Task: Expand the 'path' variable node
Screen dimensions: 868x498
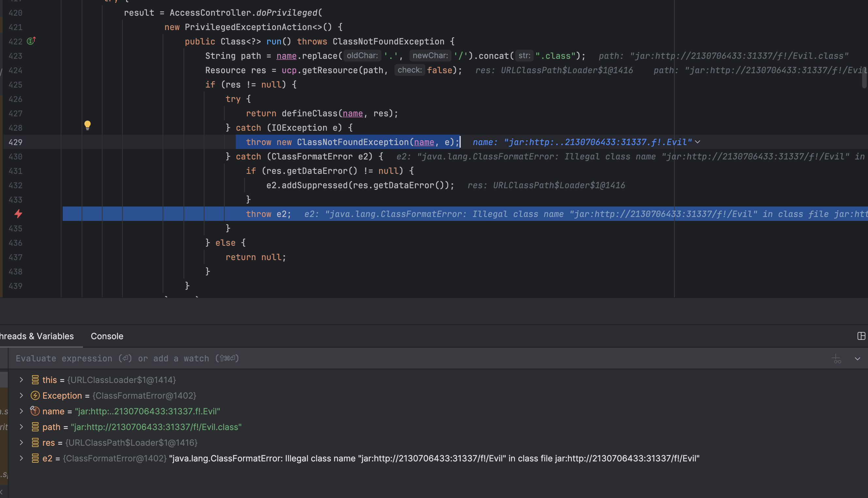Action: pos(21,427)
